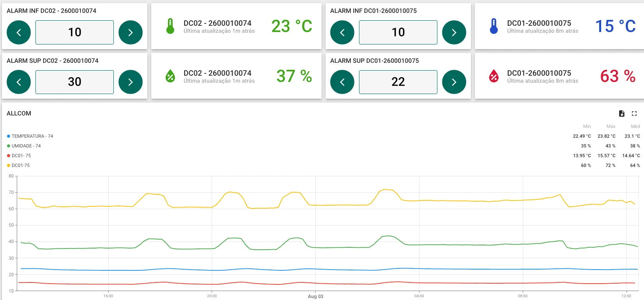Click the 14.64 °C average value

(x=631, y=156)
